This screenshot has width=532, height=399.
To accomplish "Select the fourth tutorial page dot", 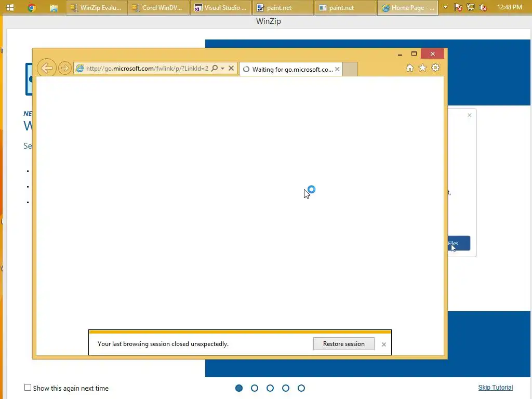I will 286,388.
